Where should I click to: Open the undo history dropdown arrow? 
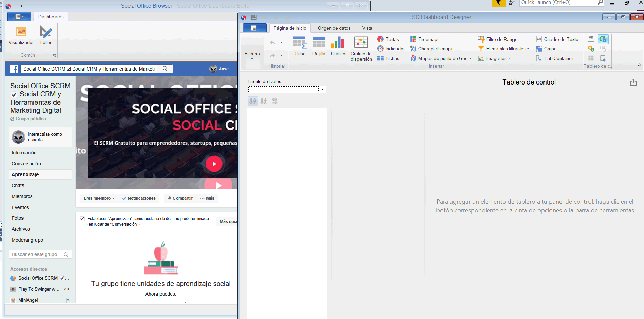click(281, 42)
